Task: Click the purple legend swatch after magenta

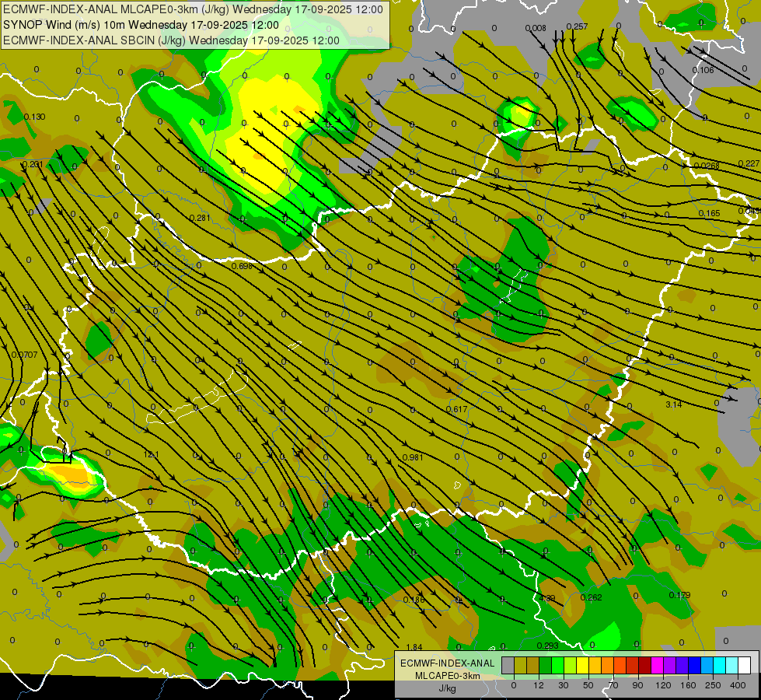Action: coord(669,665)
